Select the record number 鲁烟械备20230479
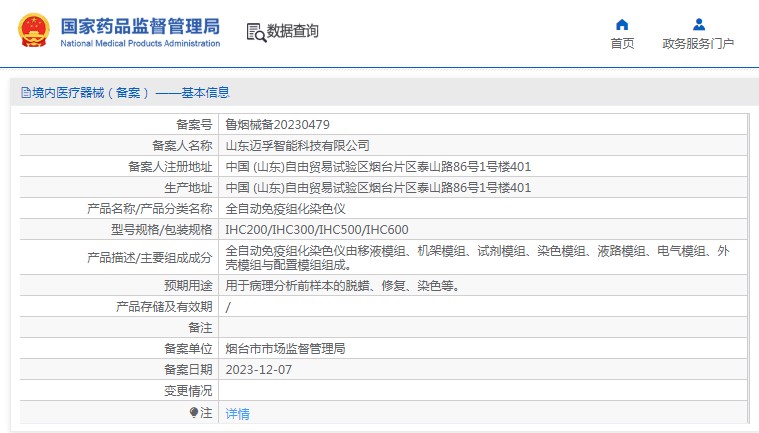 (277, 125)
